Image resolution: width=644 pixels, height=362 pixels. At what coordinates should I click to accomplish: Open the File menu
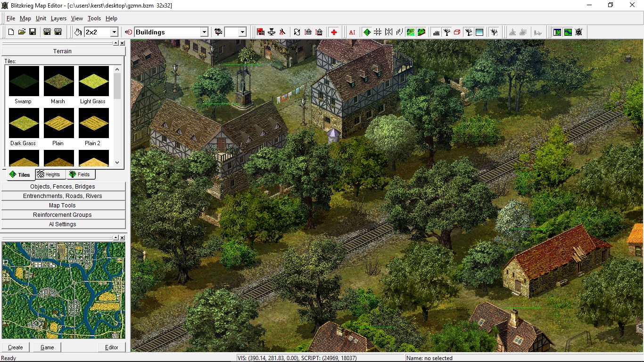pos(11,18)
